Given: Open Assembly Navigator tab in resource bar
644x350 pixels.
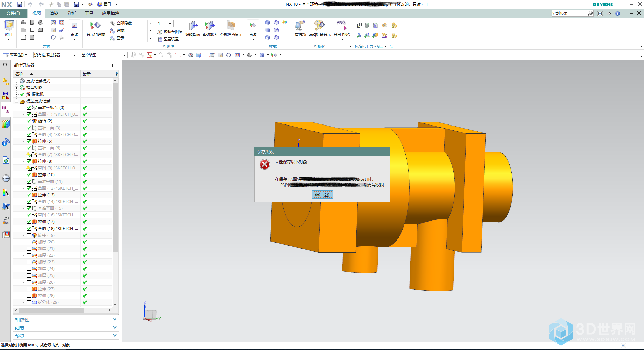Looking at the screenshot, I should pyautogui.click(x=6, y=82).
